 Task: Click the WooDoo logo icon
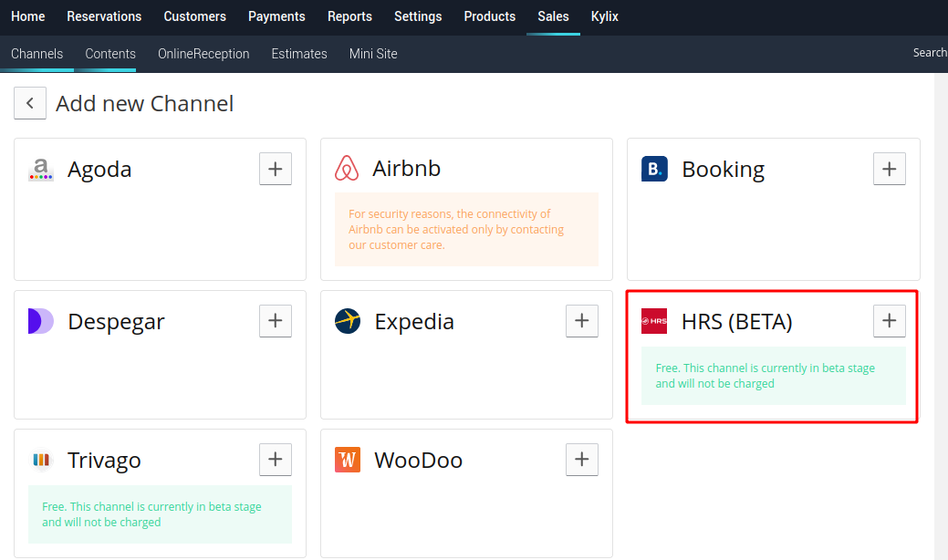click(348, 460)
